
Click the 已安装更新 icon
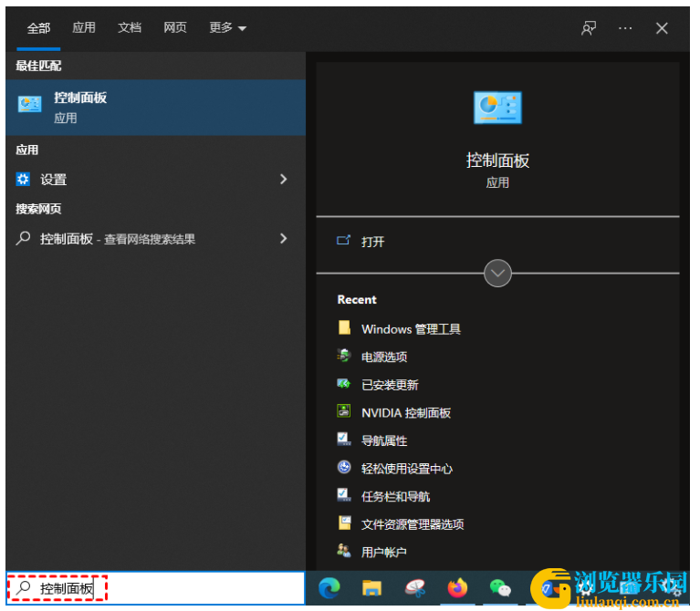click(x=344, y=384)
